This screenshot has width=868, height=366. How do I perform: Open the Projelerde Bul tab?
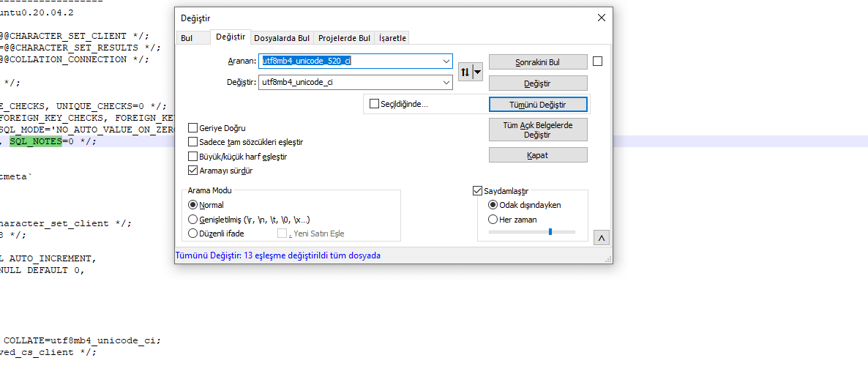(x=344, y=38)
